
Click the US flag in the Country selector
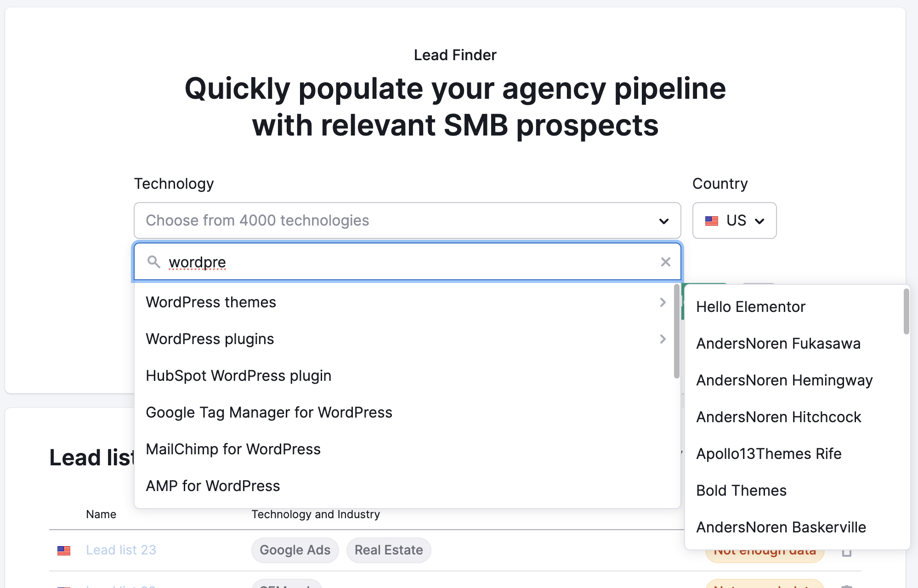coord(712,220)
